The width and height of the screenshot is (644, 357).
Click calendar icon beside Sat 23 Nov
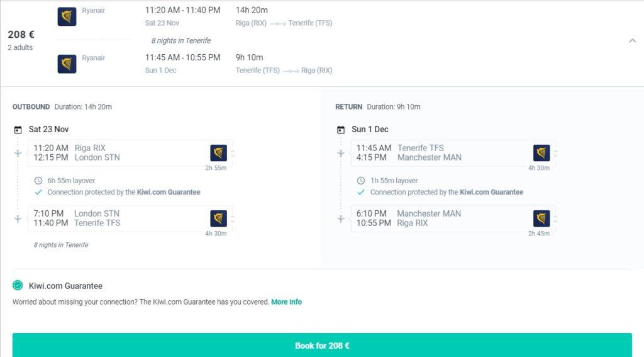18,130
